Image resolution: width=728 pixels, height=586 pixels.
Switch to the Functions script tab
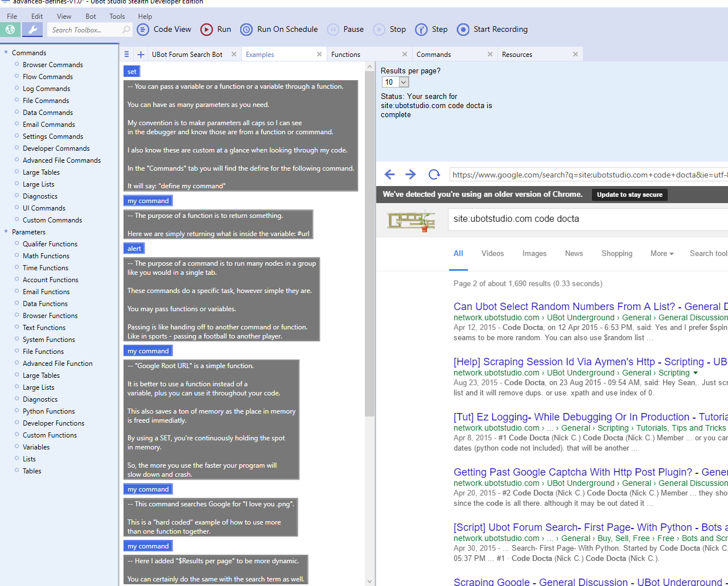[346, 55]
